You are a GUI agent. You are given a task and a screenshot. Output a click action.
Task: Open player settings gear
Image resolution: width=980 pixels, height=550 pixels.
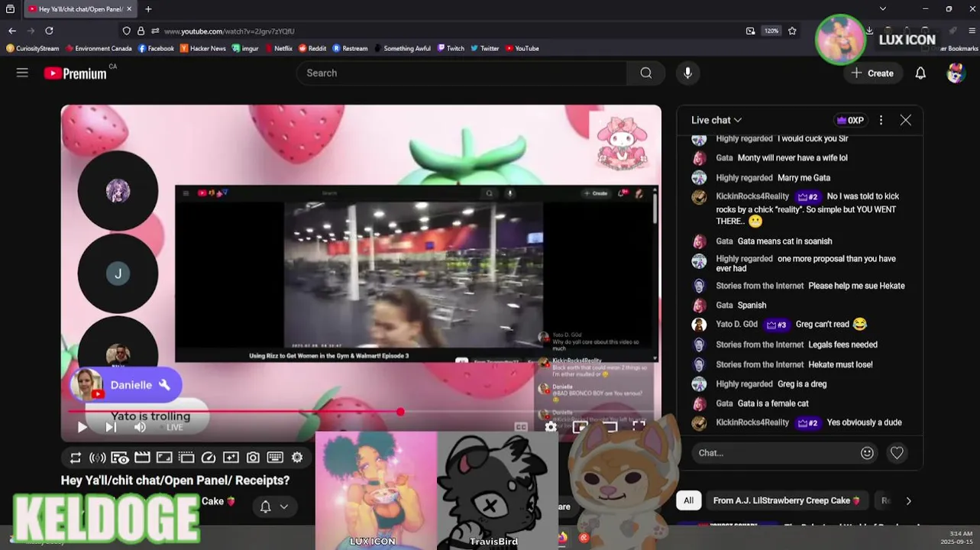(551, 427)
